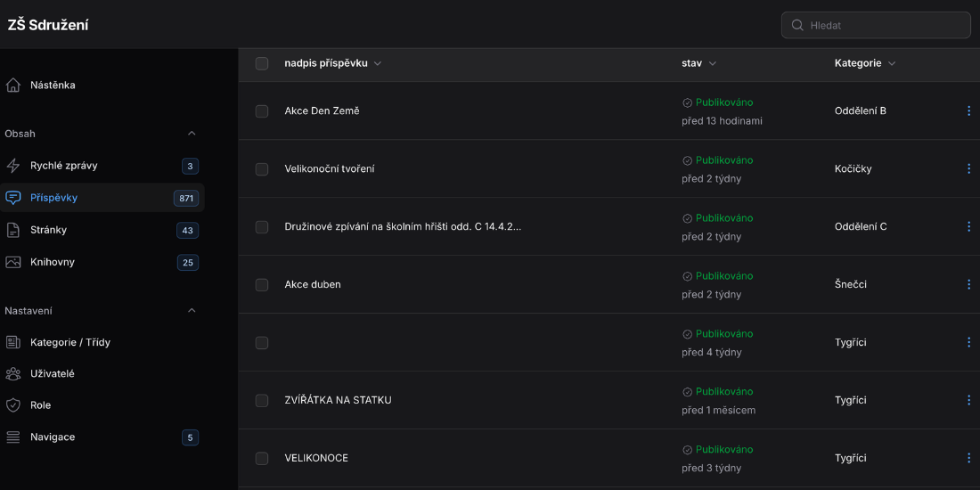Click the Navigace list icon
The height and width of the screenshot is (490, 980).
[13, 437]
